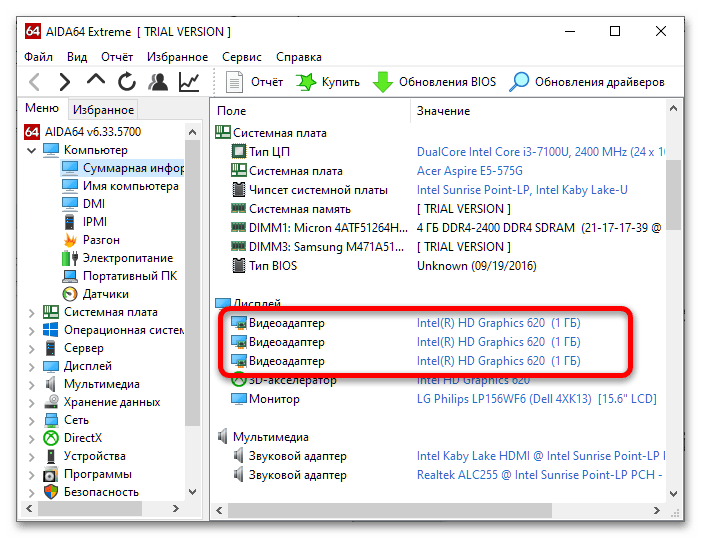701x538 pixels.
Task: Open Обновления BIOS updates
Action: pos(435,82)
